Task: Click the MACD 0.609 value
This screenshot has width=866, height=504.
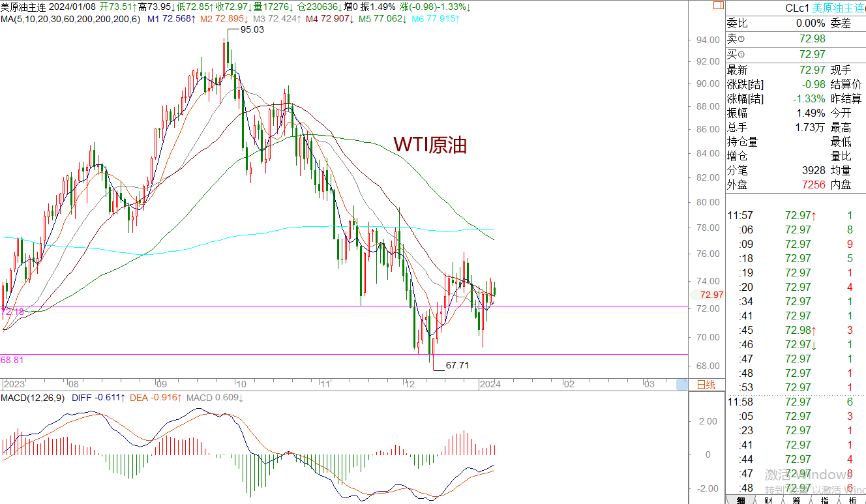Action: pyautogui.click(x=215, y=398)
